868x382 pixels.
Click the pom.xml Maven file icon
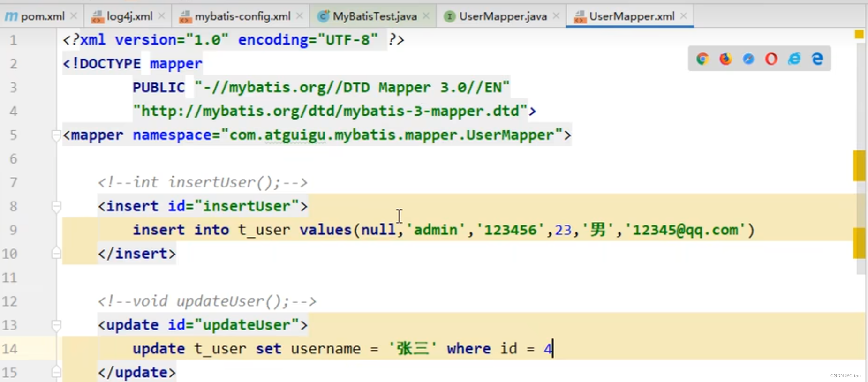[x=11, y=16]
